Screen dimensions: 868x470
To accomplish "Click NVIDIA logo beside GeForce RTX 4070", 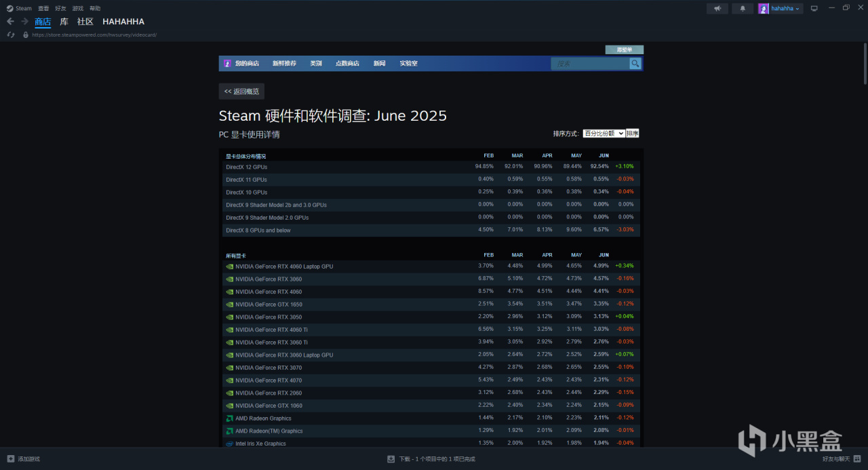I will (x=230, y=380).
